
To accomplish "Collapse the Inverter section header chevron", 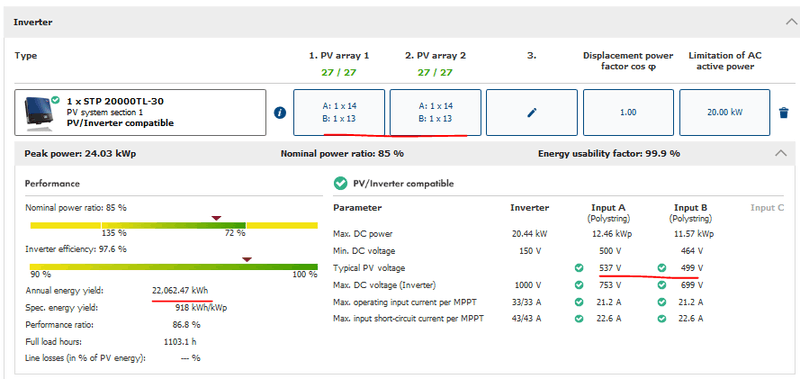I will (x=791, y=22).
